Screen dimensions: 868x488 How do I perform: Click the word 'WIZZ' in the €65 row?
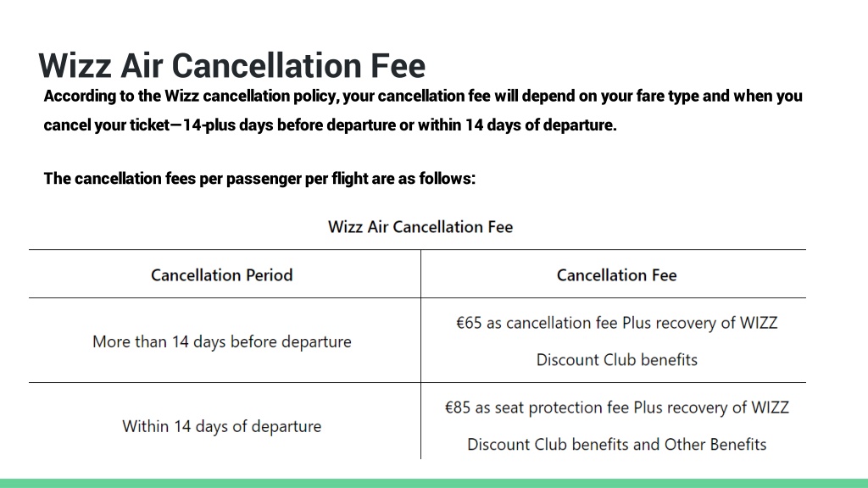(759, 323)
